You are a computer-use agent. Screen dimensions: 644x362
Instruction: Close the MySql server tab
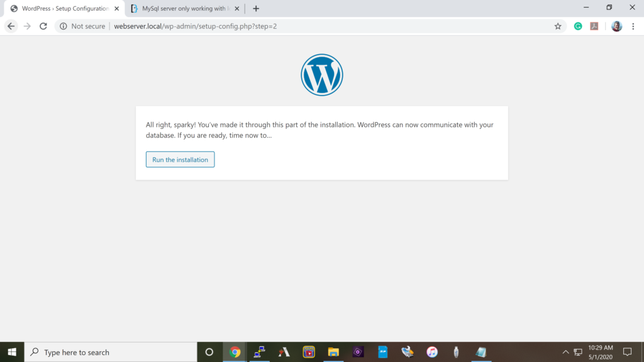237,9
